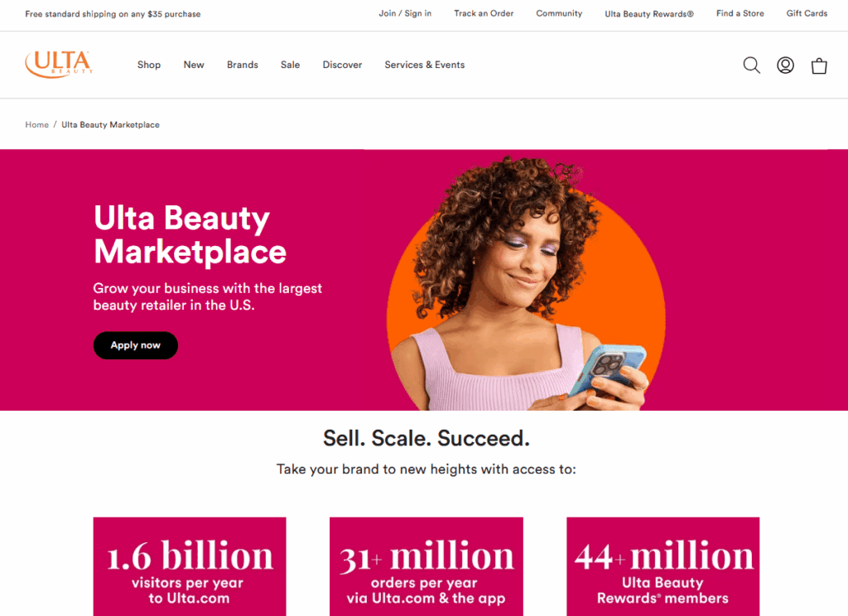Open Services & Events menu

[x=425, y=65]
